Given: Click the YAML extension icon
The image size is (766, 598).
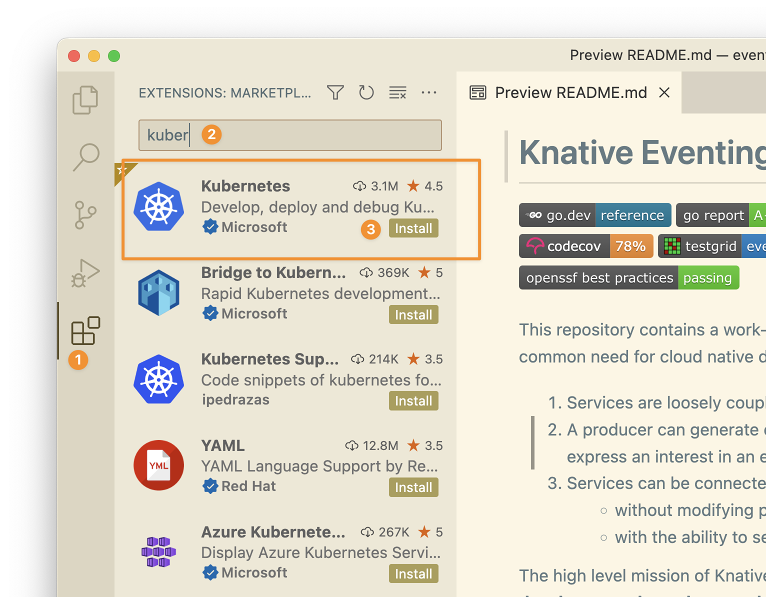Looking at the screenshot, I should pos(158,465).
